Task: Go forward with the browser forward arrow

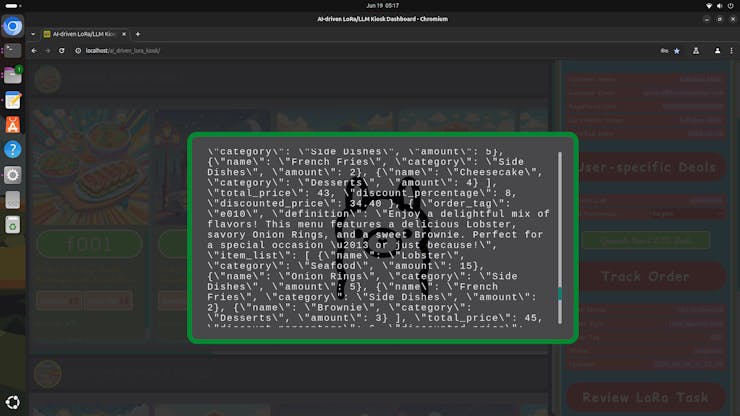Action: click(48, 51)
